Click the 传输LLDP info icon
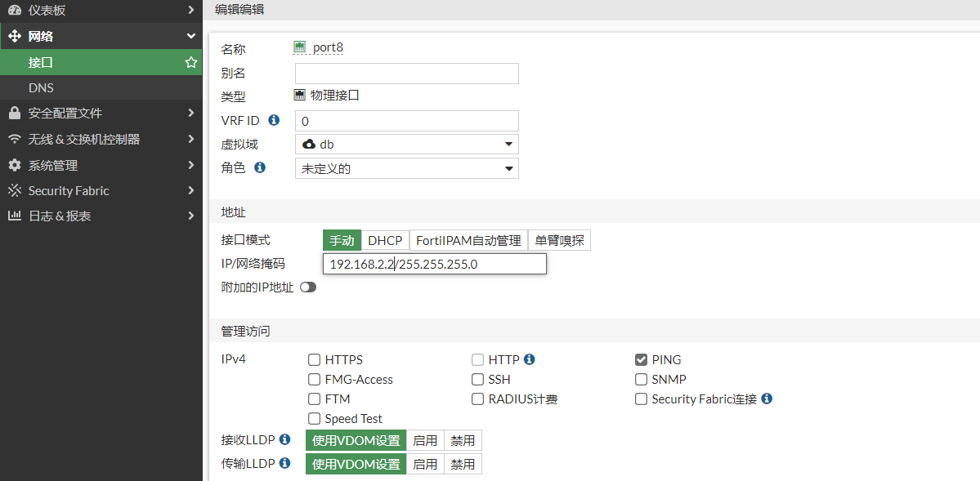This screenshot has width=980, height=481. [x=284, y=463]
